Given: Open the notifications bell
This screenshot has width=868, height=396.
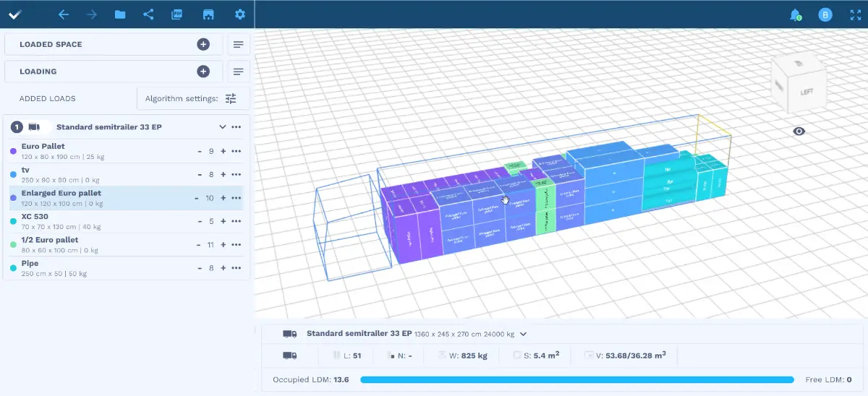Looking at the screenshot, I should [x=795, y=14].
